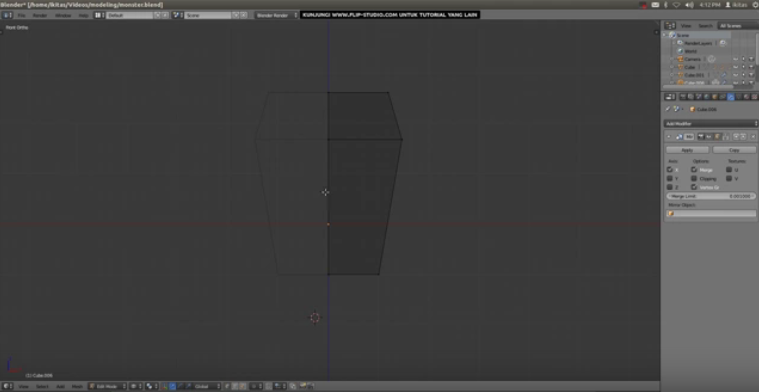This screenshot has height=392, width=759.
Task: Collapse the Mirror modifier panel triangle
Action: pos(668,136)
